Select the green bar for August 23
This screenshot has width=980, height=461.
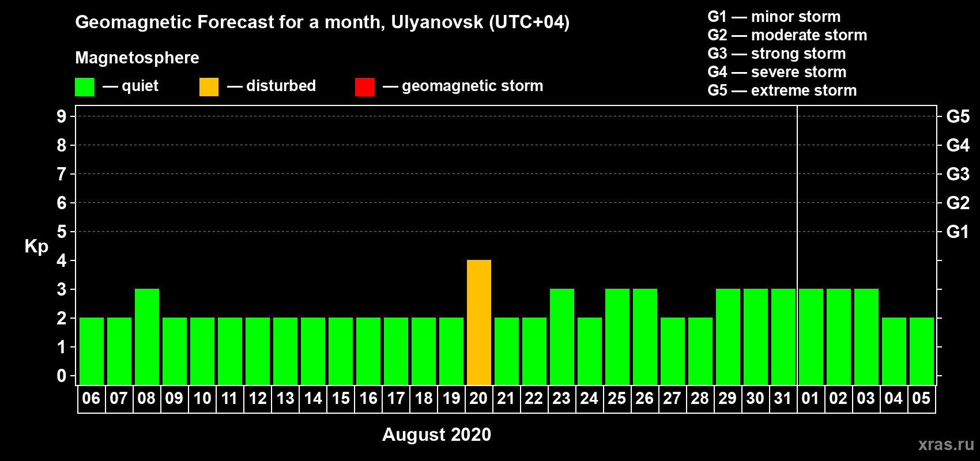coord(562,337)
